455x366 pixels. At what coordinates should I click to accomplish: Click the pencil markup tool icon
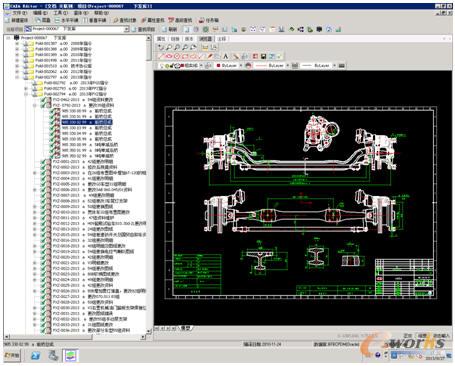coord(210,56)
